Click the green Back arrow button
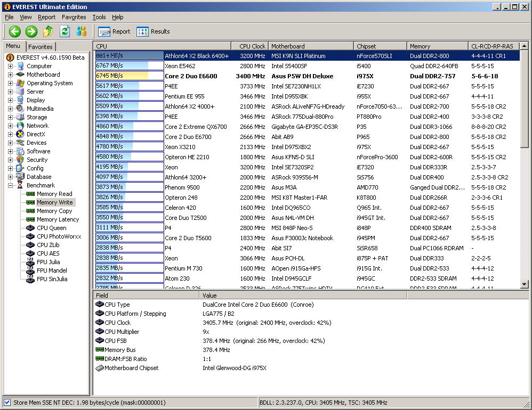 tap(14, 31)
